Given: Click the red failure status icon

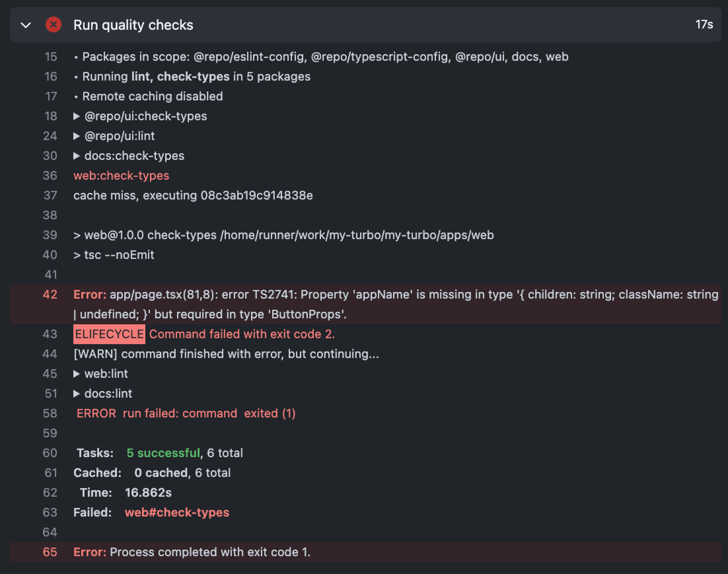Looking at the screenshot, I should [54, 25].
